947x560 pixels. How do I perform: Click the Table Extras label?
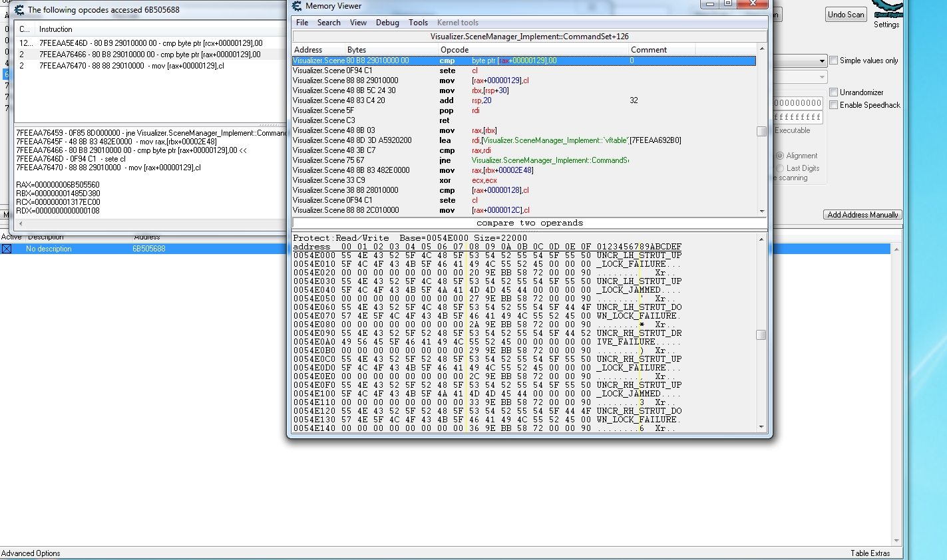870,553
